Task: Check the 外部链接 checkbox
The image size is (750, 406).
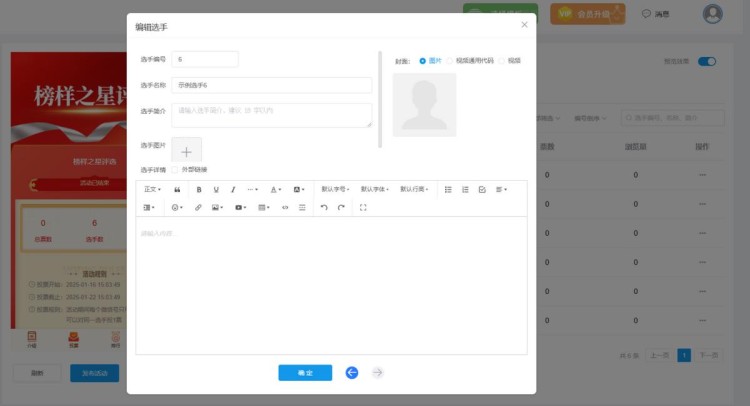Action: [175, 169]
